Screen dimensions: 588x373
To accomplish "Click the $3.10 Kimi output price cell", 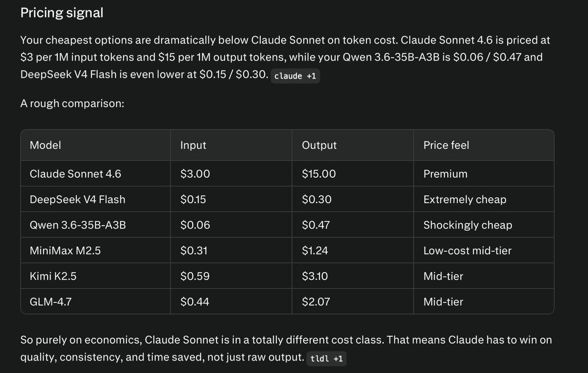I will (353, 276).
